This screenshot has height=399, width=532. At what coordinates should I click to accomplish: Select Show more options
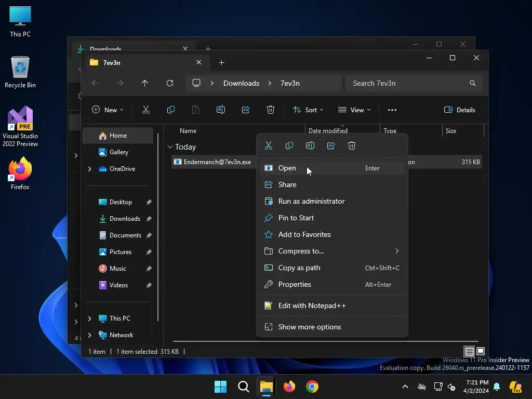click(x=332, y=327)
